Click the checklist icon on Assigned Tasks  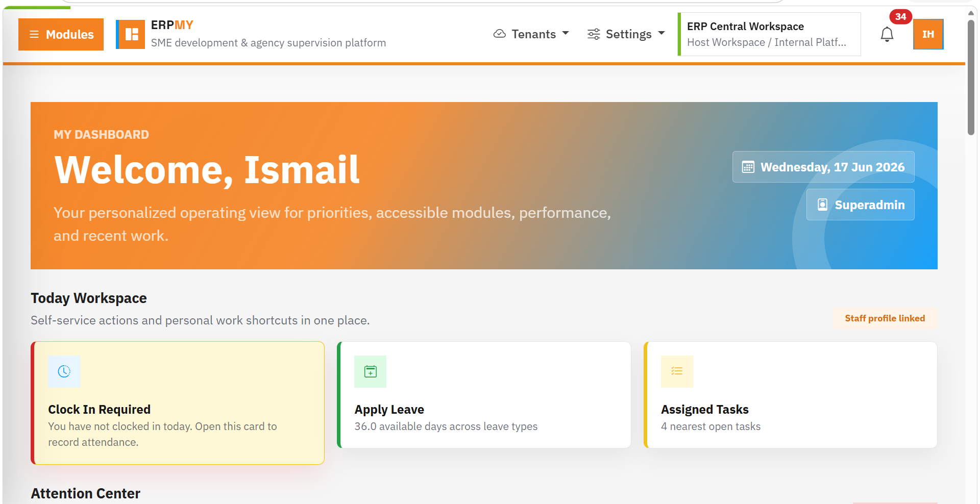677,371
